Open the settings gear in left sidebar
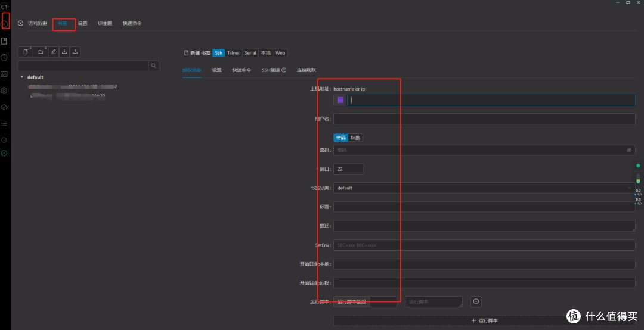This screenshot has height=330, width=644. point(4,91)
